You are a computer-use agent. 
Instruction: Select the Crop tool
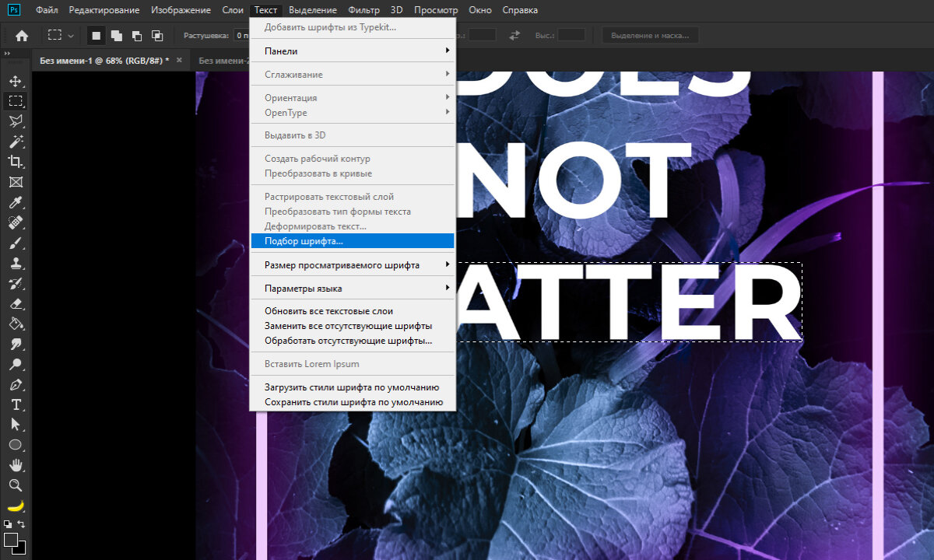(x=15, y=162)
